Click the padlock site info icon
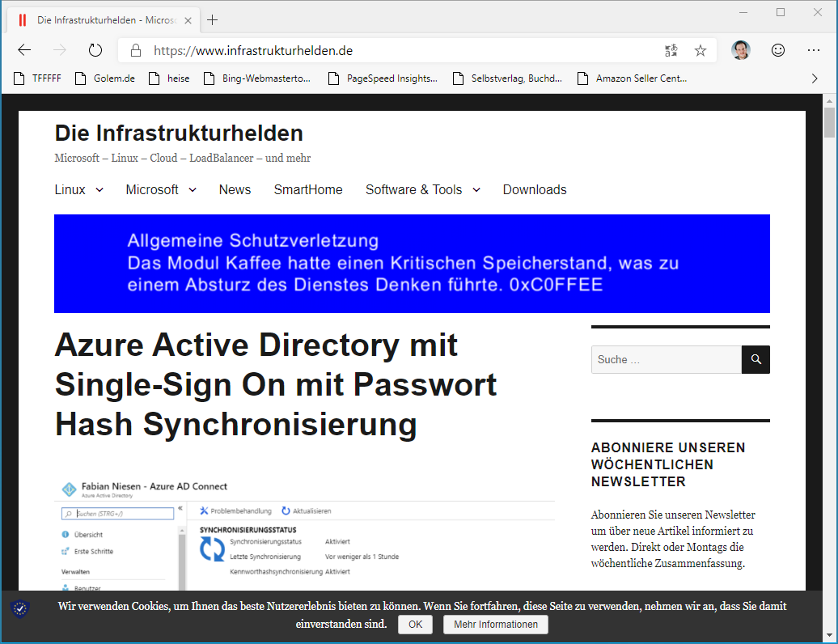The width and height of the screenshot is (838, 644). pos(136,50)
